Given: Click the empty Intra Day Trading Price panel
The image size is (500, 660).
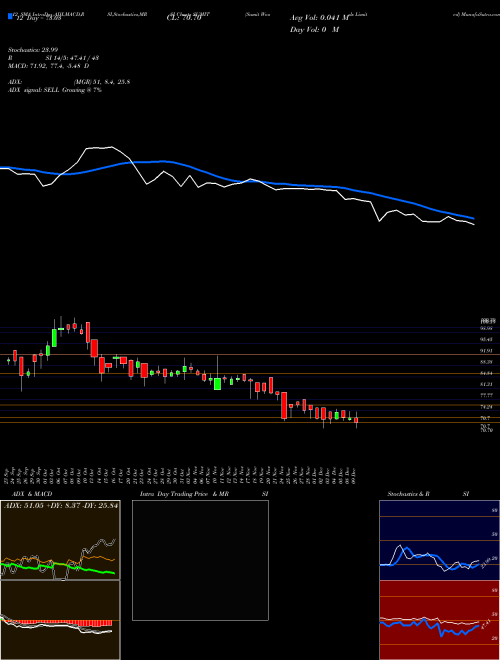Looking at the screenshot, I should pyautogui.click(x=200, y=560).
